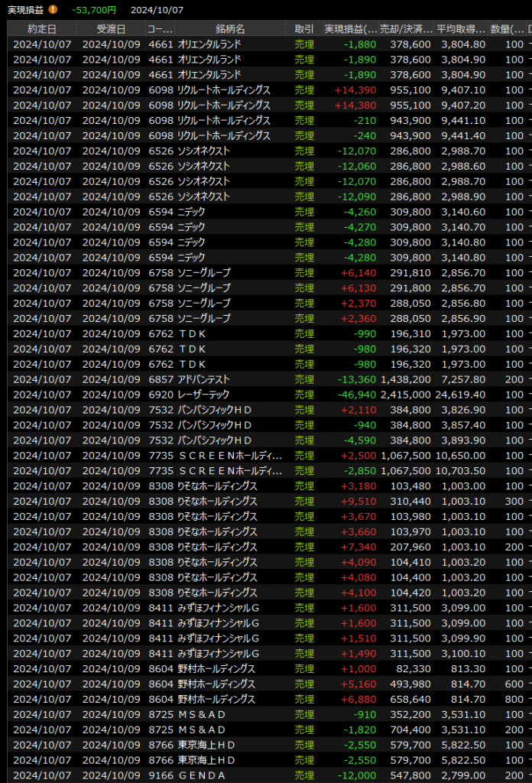Sort by the 約定日 column header
532x783 pixels.
(x=42, y=28)
